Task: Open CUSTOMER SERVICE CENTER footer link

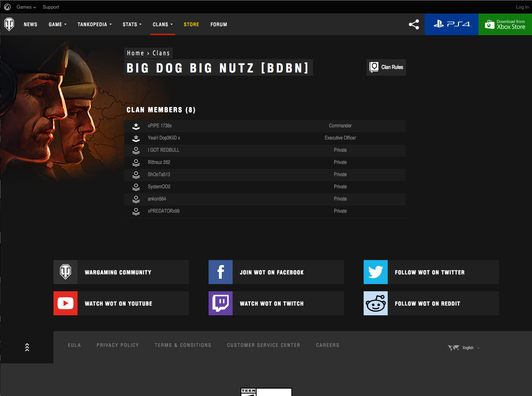Action: 263,345
